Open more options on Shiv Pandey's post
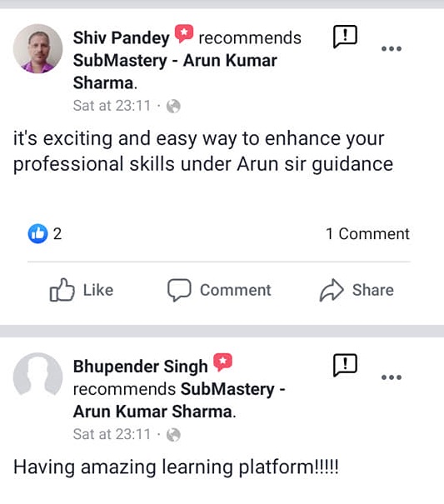Image resolution: width=444 pixels, height=504 pixels. point(392,49)
